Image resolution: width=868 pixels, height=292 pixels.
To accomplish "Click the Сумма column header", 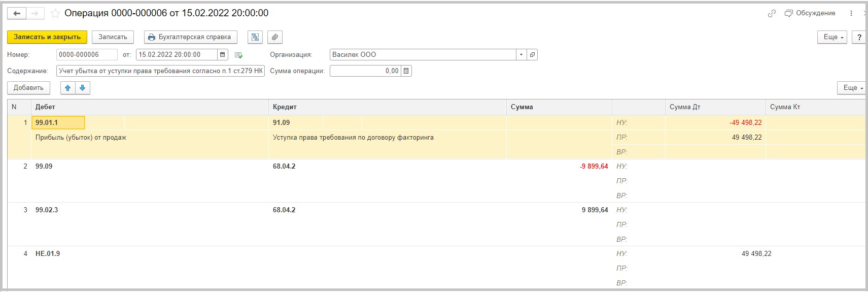I will pos(559,107).
